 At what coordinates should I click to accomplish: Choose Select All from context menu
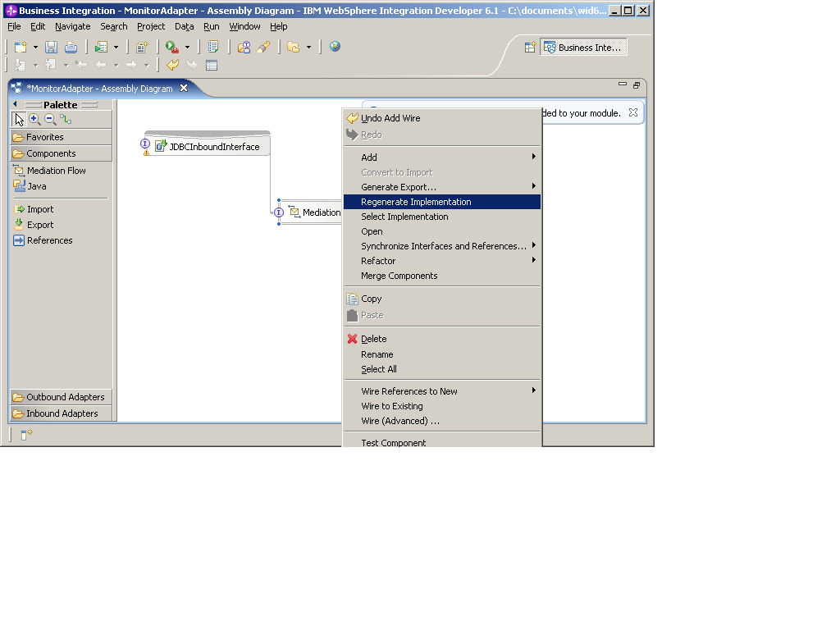click(x=442, y=369)
